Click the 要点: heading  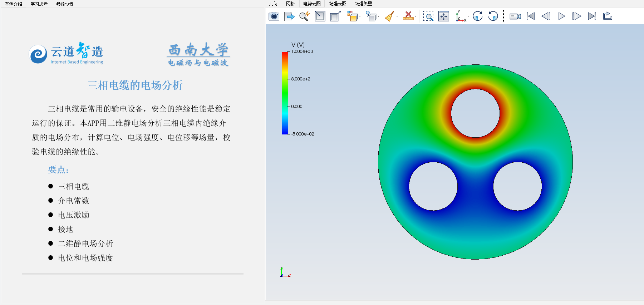click(58, 169)
